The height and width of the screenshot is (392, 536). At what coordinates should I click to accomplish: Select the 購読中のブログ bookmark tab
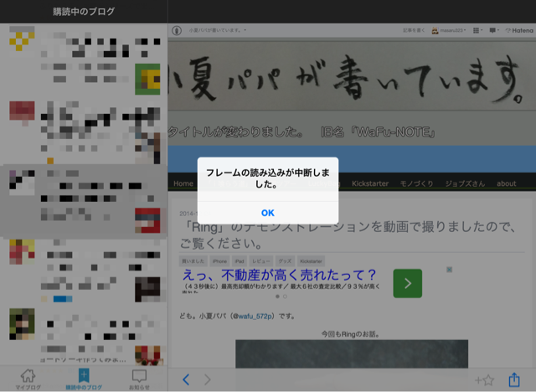click(x=84, y=379)
